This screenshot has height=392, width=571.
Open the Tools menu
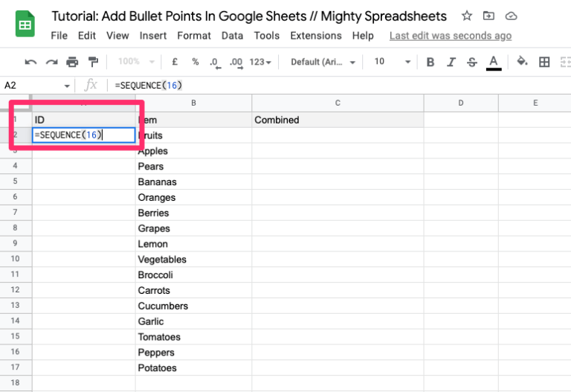(267, 36)
